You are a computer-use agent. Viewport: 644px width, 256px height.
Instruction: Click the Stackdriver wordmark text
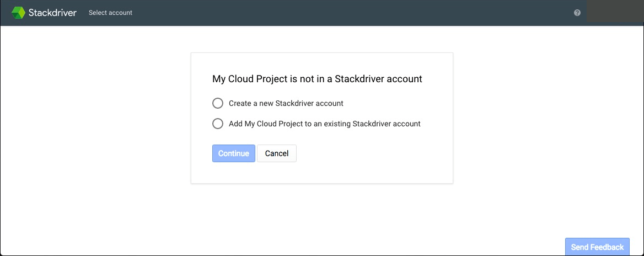pos(52,13)
